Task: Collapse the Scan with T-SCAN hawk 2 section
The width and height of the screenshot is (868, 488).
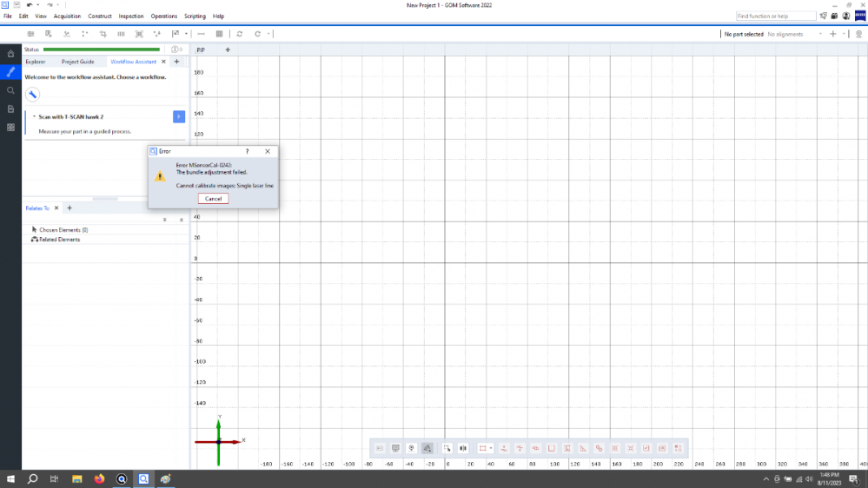Action: point(34,116)
